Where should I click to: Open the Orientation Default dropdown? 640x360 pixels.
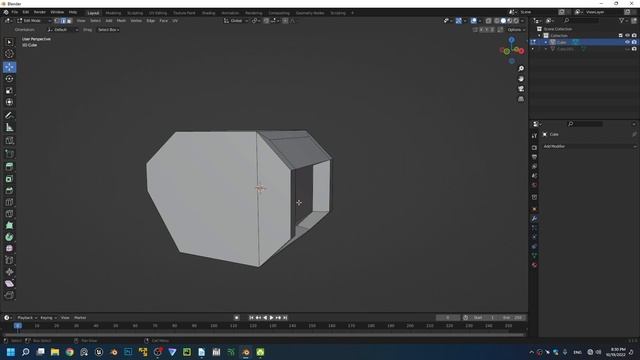click(x=62, y=30)
